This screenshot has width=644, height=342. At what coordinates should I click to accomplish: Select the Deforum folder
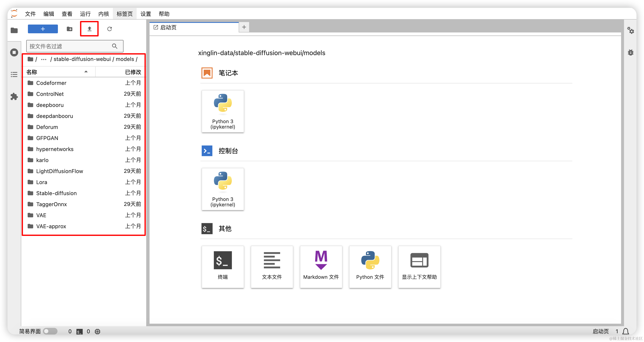click(84, 127)
